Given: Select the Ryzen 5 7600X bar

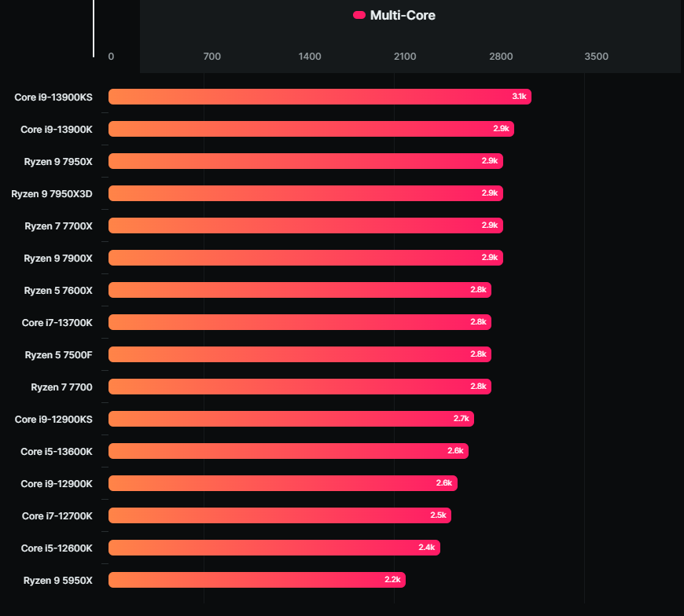Looking at the screenshot, I should point(300,290).
